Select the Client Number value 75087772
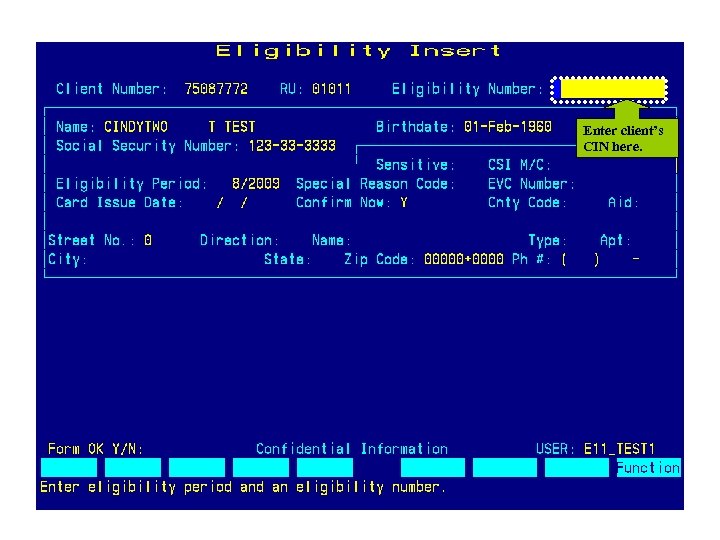The height and width of the screenshot is (540, 720). 216,89
